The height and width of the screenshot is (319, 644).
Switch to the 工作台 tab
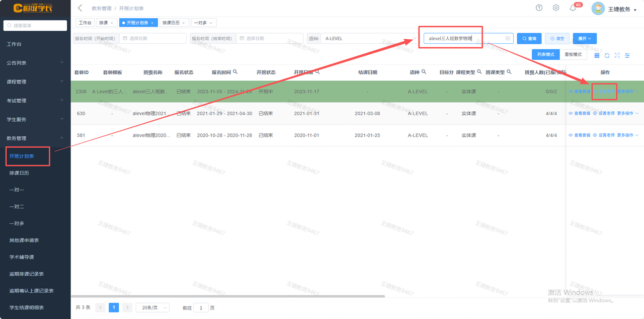85,23
